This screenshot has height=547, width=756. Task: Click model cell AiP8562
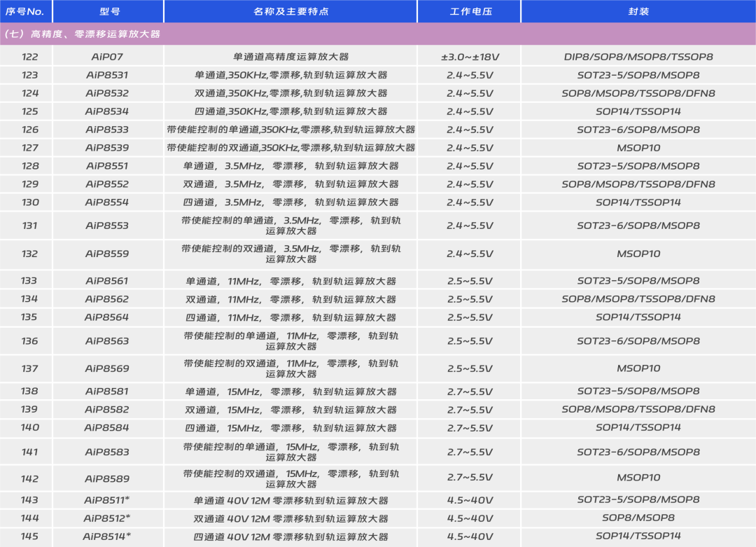[107, 299]
